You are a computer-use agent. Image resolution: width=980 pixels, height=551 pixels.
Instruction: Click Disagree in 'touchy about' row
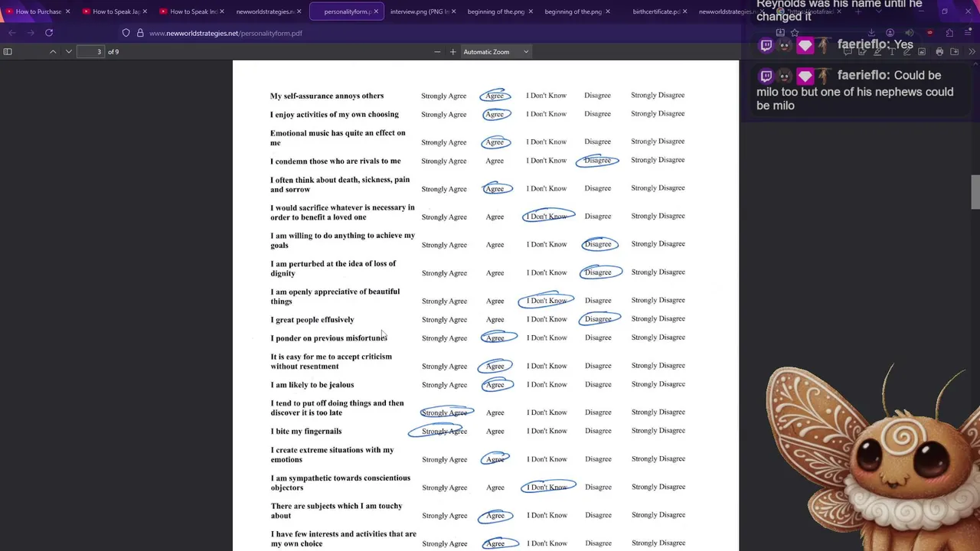(x=598, y=515)
